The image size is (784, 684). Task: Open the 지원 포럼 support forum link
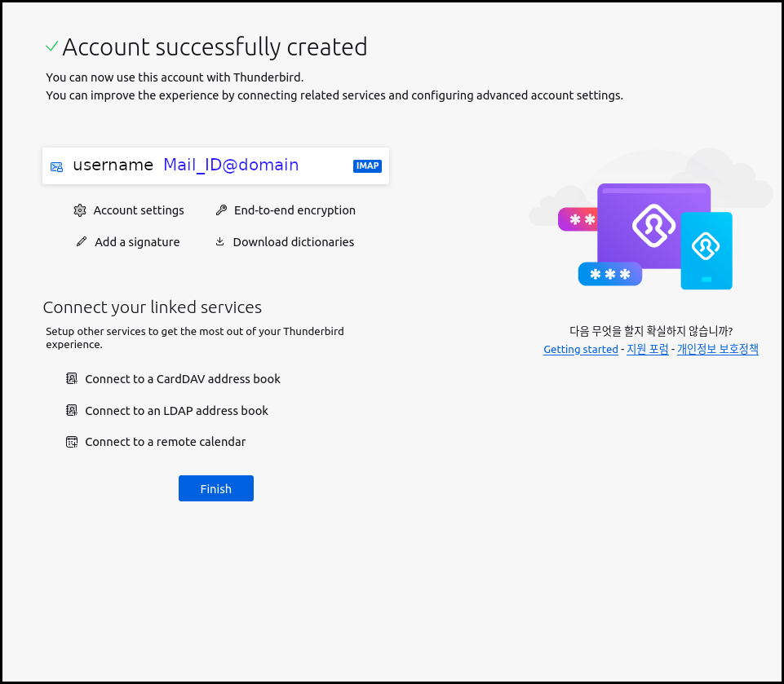(x=648, y=349)
